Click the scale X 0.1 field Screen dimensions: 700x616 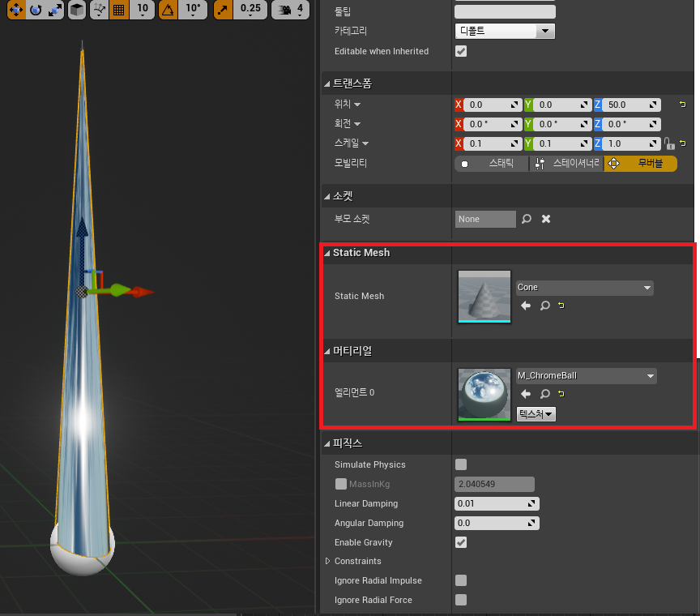click(493, 143)
